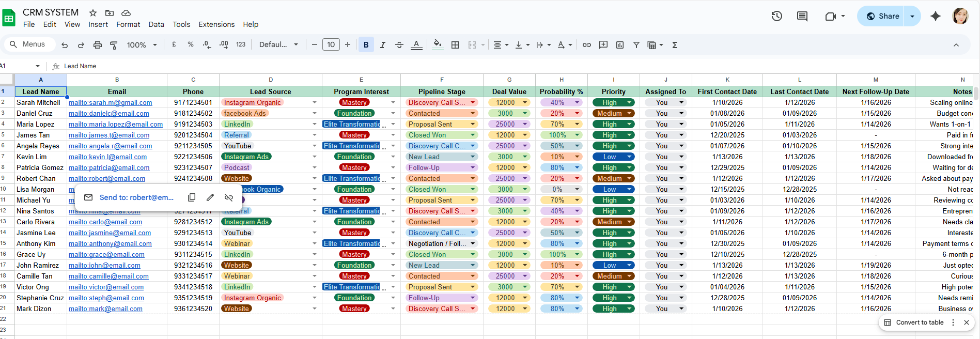Remove link icon in the email popup
The image size is (980, 339).
(229, 197)
